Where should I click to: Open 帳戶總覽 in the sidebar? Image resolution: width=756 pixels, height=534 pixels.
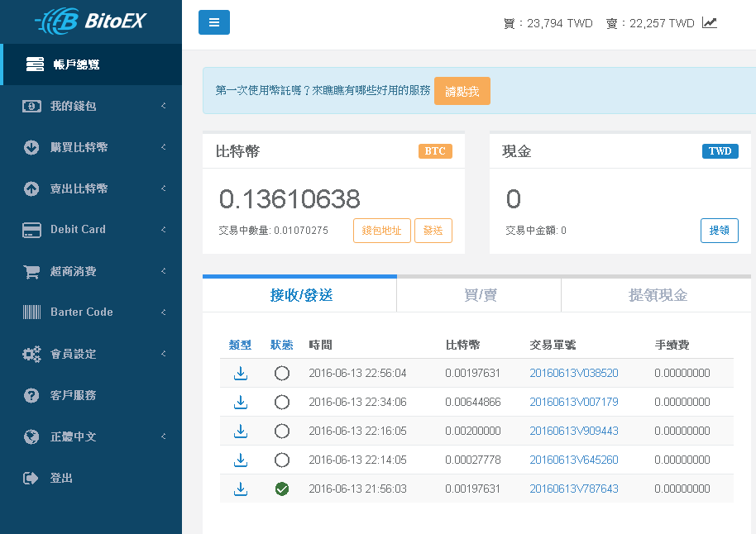click(x=91, y=64)
